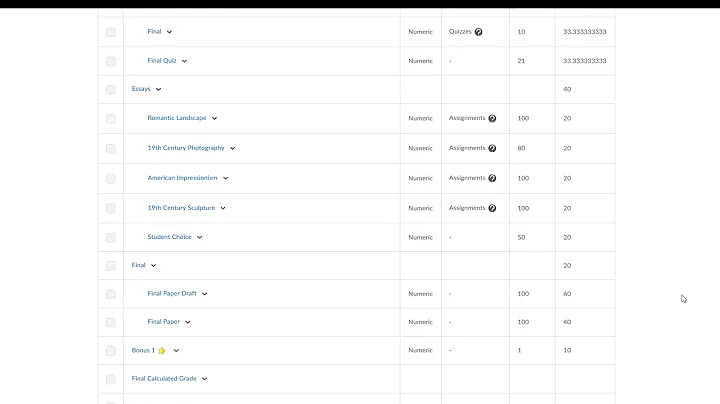
Task: Select the Final Quiz row checkbox
Action: [x=111, y=61]
